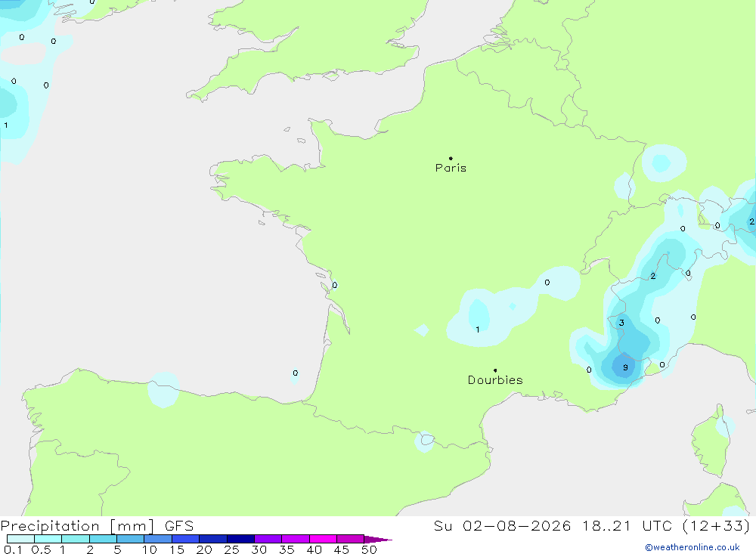The image size is (756, 554).
Task: Click the legend scale label '10'
Action: [150, 549]
